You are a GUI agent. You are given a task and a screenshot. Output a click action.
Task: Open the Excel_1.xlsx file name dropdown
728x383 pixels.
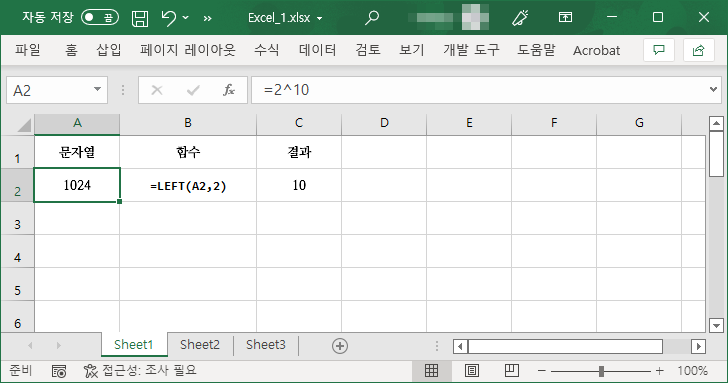(x=319, y=19)
